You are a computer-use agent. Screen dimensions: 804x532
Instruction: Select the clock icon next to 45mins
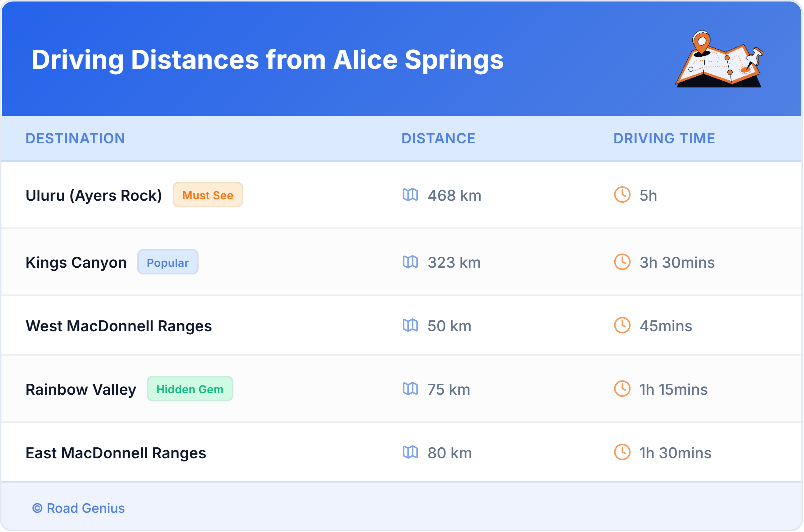click(x=622, y=325)
